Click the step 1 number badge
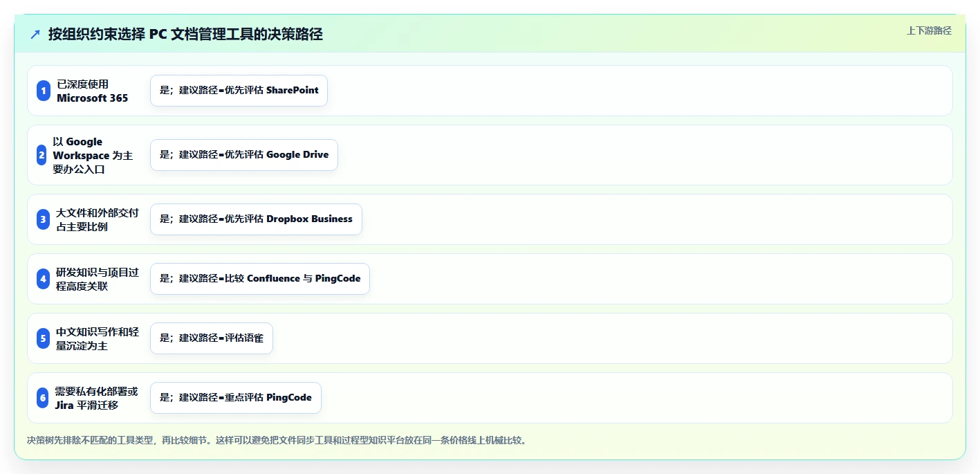Screen dimensions: 980x474 click(44, 91)
